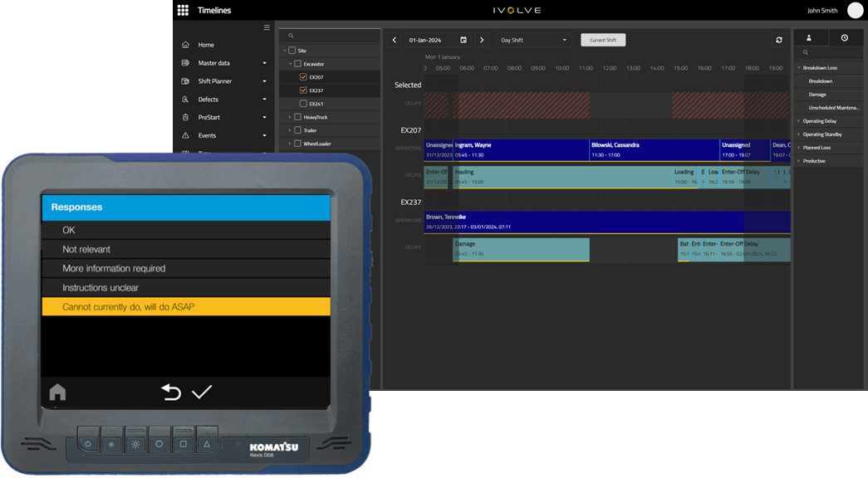868x478 pixels.
Task: Uncheck the EX207 checkbox
Action: click(303, 77)
